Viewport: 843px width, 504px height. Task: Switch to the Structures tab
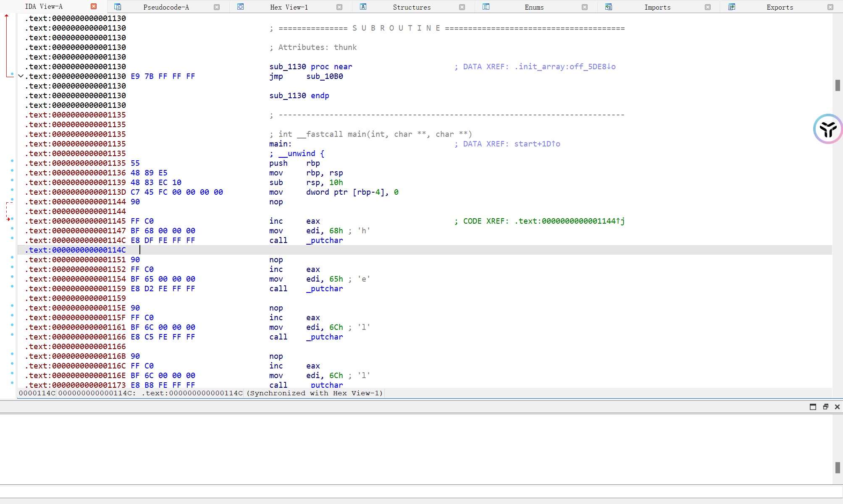point(411,7)
